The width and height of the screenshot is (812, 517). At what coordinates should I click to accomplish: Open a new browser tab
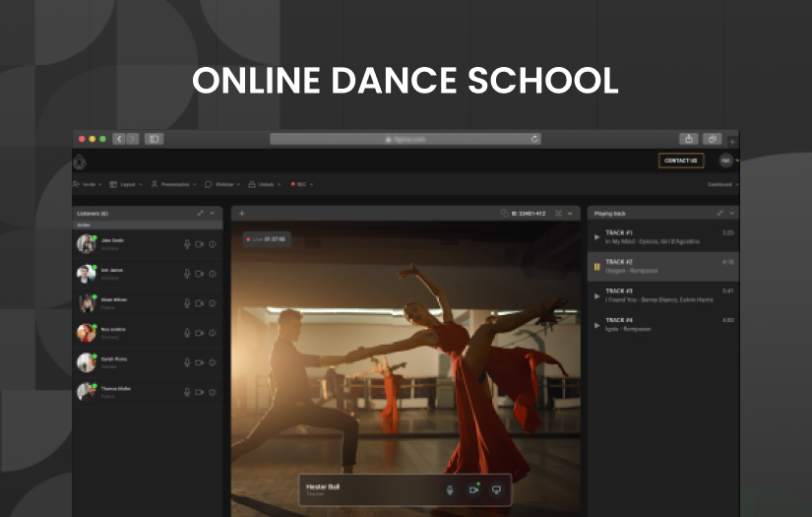pos(732,142)
